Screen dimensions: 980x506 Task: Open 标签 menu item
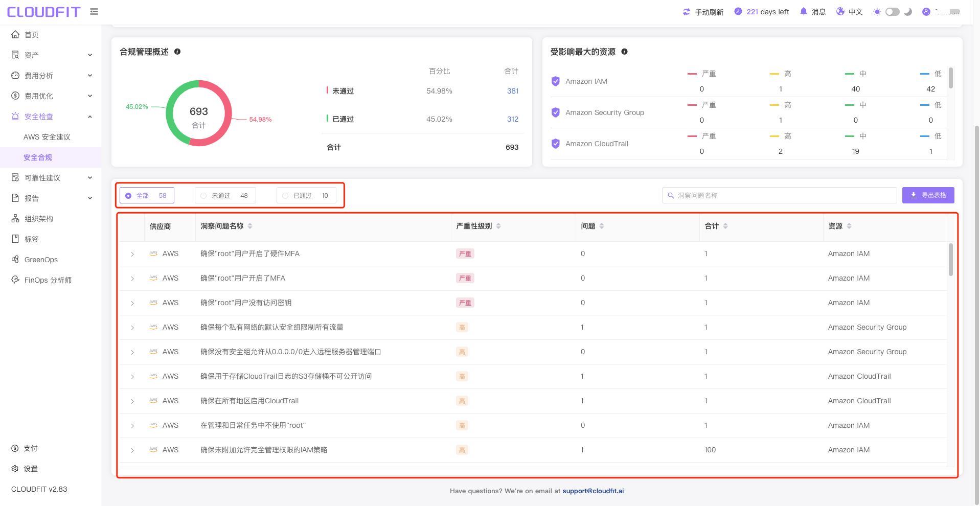pos(32,239)
